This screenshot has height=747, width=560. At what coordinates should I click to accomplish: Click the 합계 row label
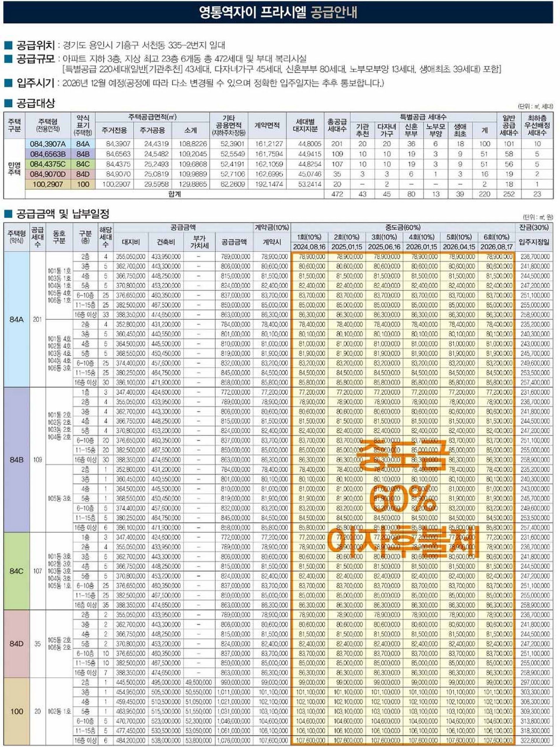[175, 194]
